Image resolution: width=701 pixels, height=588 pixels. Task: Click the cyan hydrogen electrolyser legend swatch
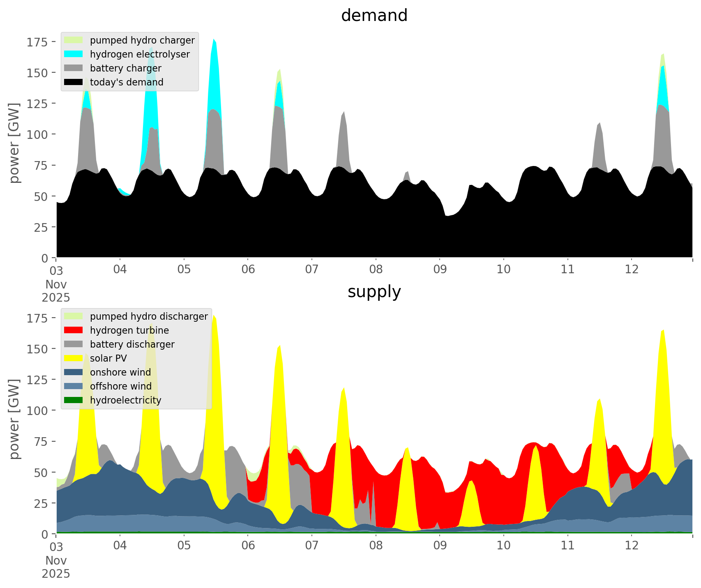(74, 54)
